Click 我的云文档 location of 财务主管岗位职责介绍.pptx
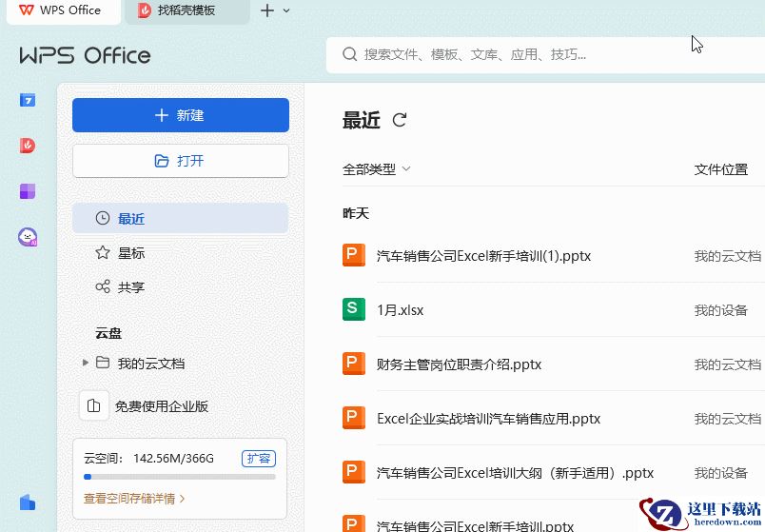 click(x=728, y=365)
